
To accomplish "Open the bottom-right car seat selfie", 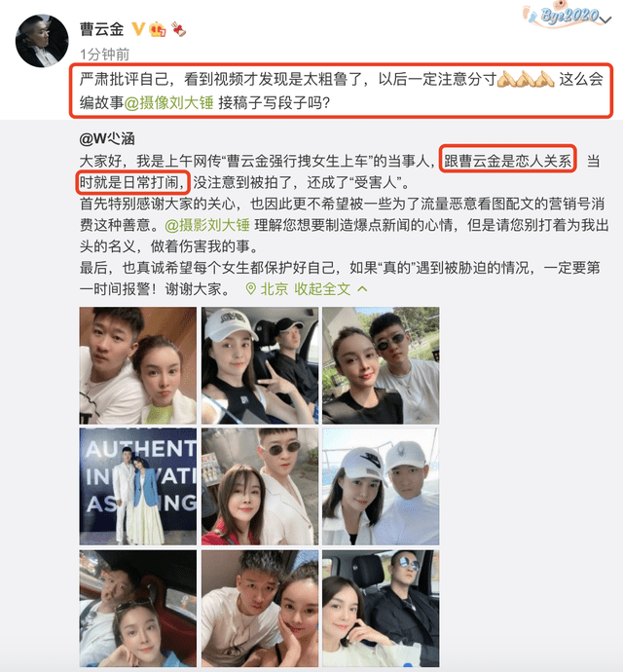I will pos(381,609).
